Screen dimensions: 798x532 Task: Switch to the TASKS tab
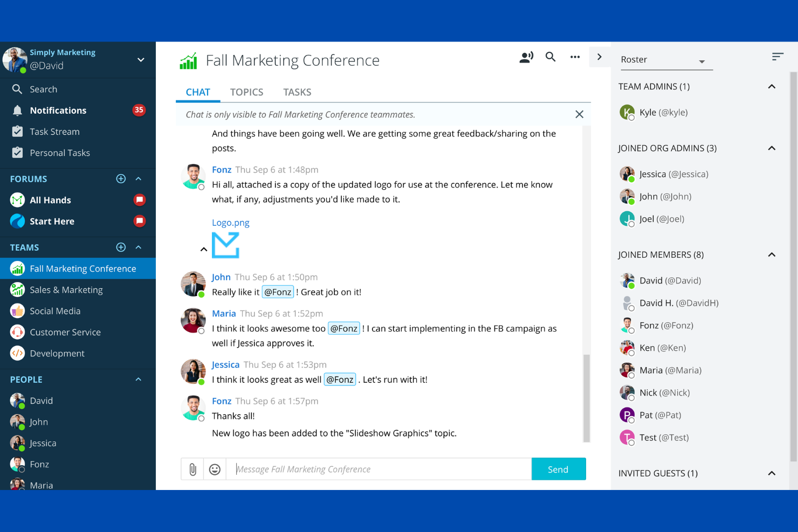point(297,92)
